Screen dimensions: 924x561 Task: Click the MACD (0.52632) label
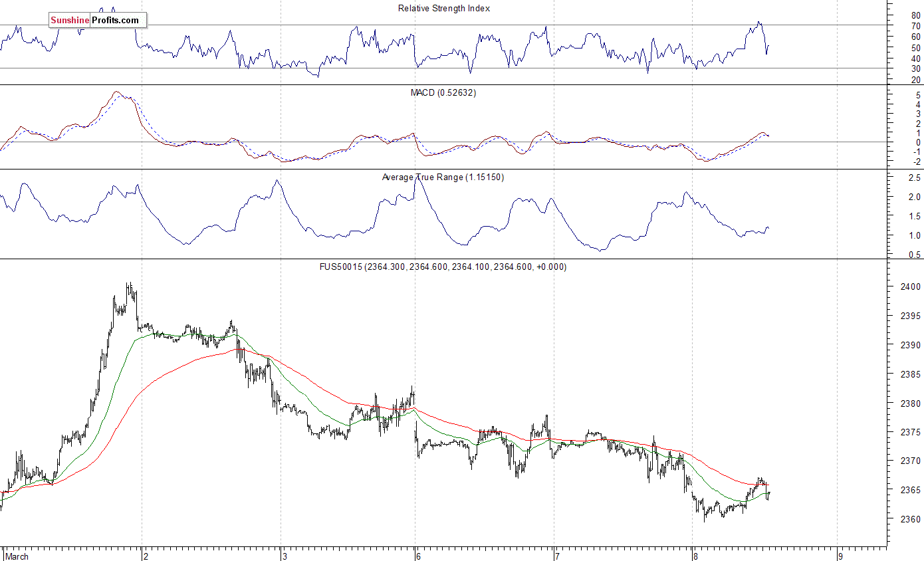tap(443, 93)
